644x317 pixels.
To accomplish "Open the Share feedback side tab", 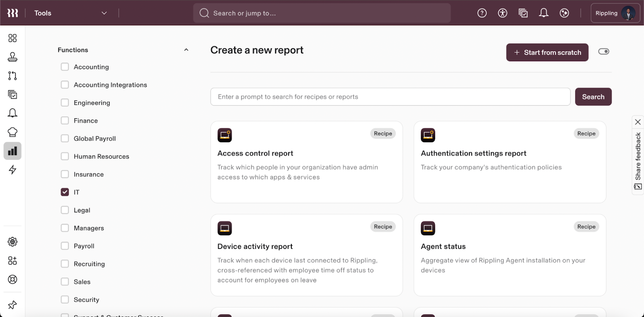I will coord(638,161).
